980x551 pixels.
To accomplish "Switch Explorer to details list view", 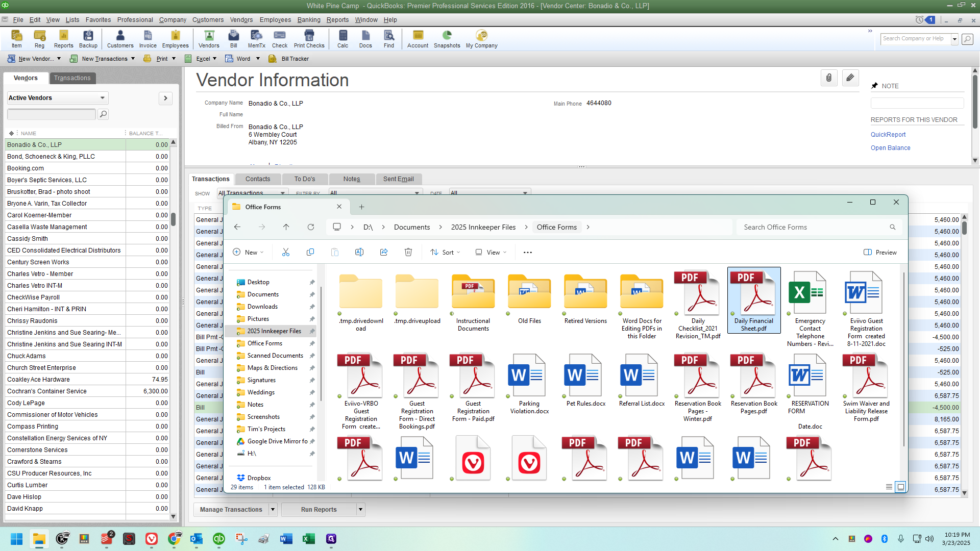I will [889, 487].
